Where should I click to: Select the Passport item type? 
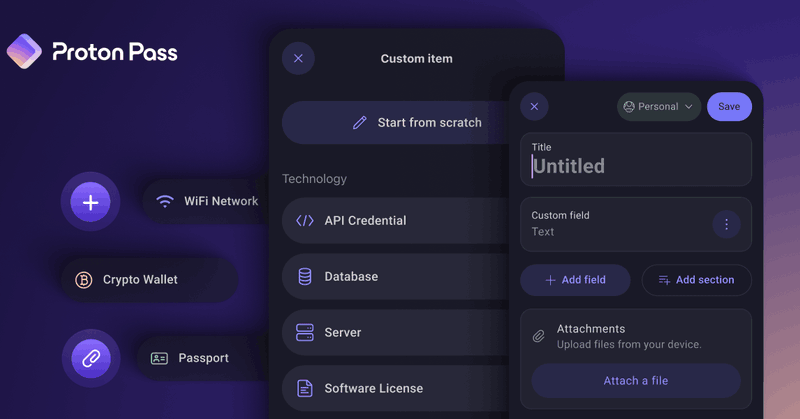click(203, 358)
